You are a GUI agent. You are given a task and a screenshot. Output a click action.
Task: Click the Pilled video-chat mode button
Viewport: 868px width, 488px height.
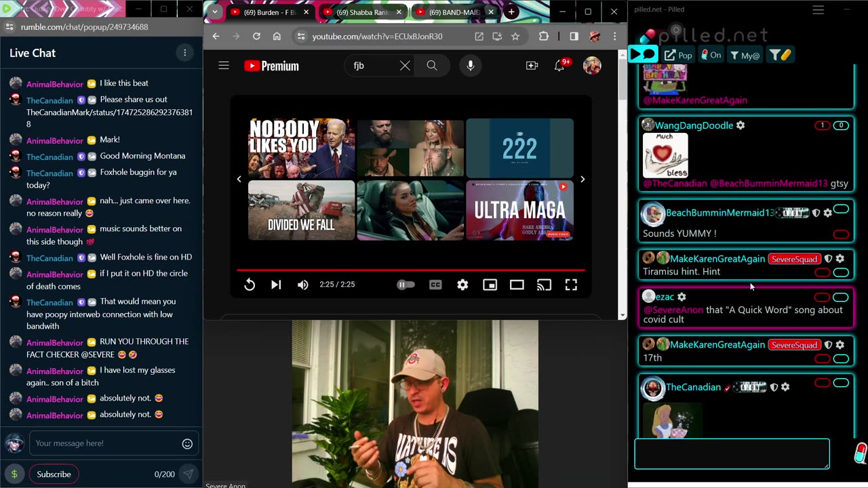point(644,55)
